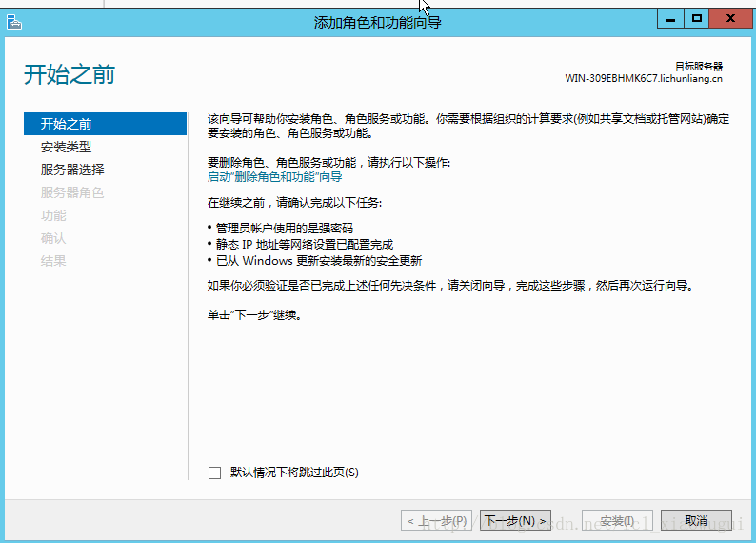Enable 默认情况下将跳过此页 checkbox
The image size is (756, 543).
coord(214,473)
